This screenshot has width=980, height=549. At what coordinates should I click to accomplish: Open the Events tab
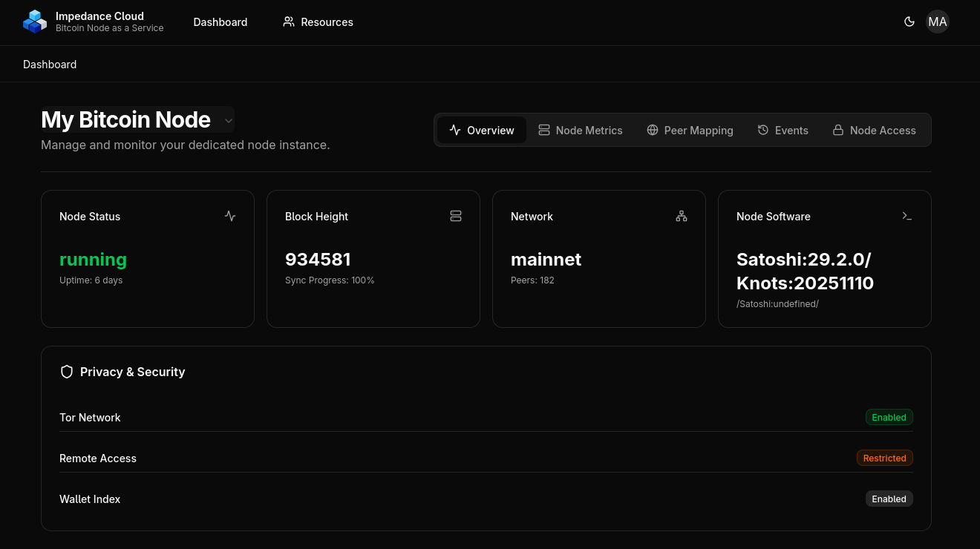(783, 130)
